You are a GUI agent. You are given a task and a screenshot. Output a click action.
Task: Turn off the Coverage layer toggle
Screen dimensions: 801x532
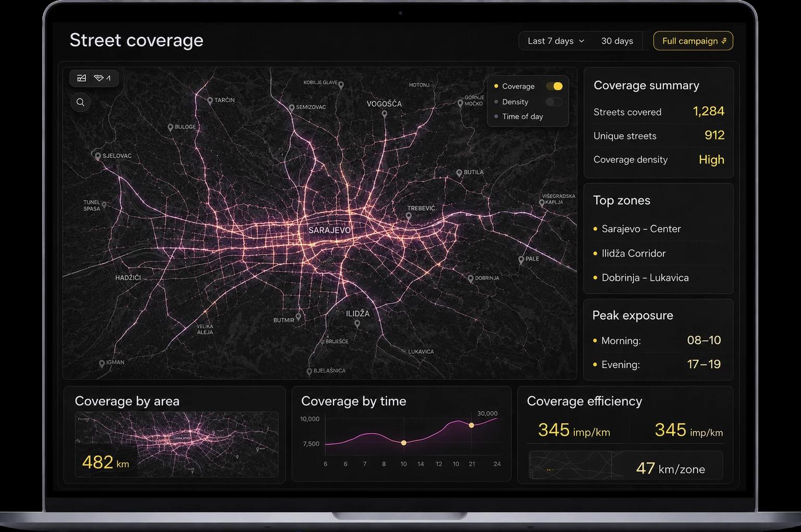(x=554, y=86)
